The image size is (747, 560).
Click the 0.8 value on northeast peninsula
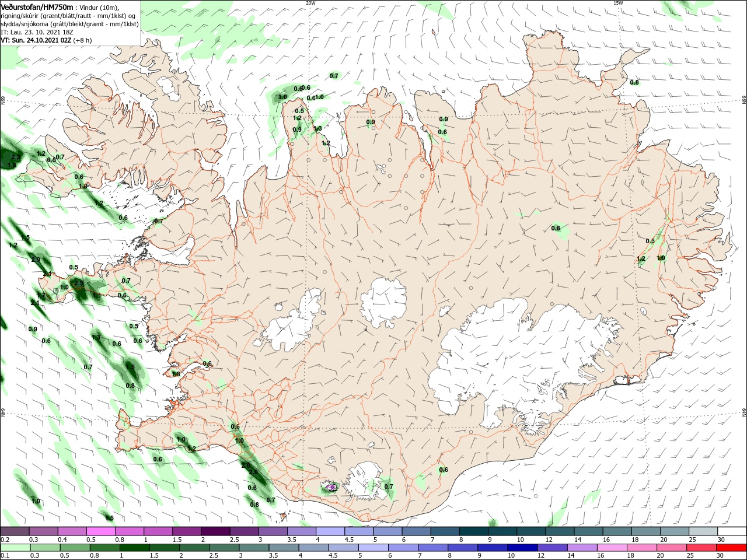pyautogui.click(x=634, y=82)
